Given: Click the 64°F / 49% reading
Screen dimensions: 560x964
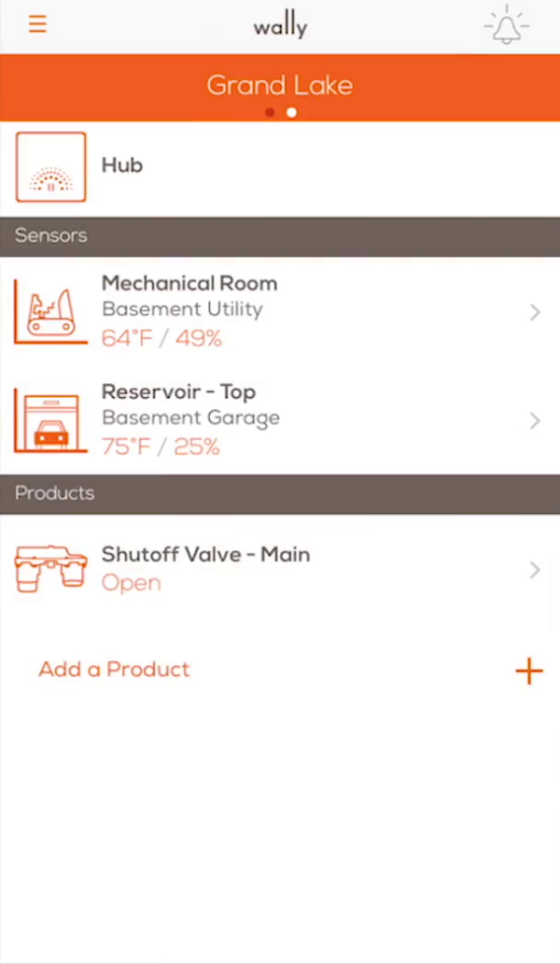Looking at the screenshot, I should (x=161, y=338).
